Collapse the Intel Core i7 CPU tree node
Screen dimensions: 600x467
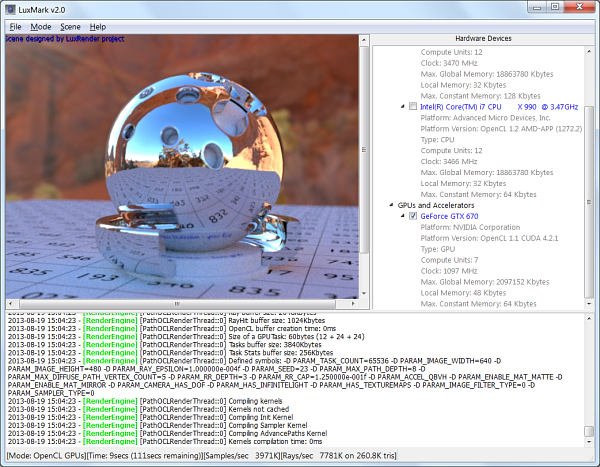tap(403, 106)
